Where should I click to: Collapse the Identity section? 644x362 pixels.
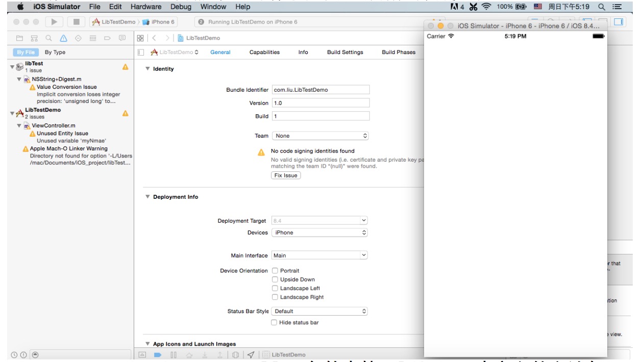[147, 69]
